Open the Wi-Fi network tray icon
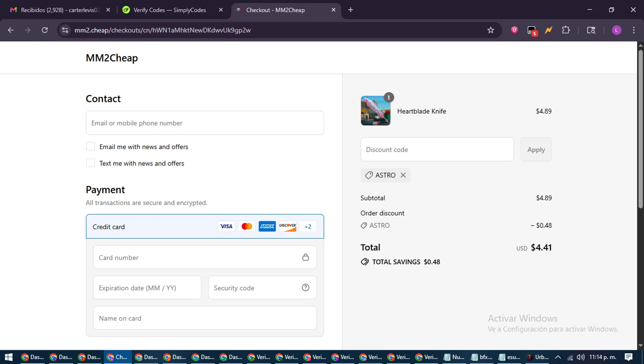The height and width of the screenshot is (364, 644). [570, 357]
